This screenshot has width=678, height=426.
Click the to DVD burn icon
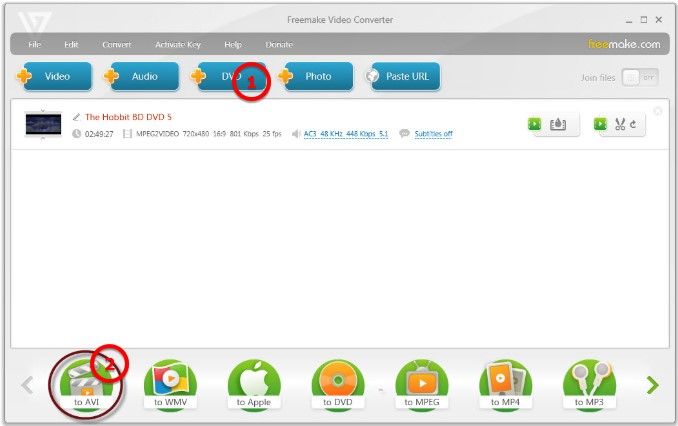pos(337,383)
